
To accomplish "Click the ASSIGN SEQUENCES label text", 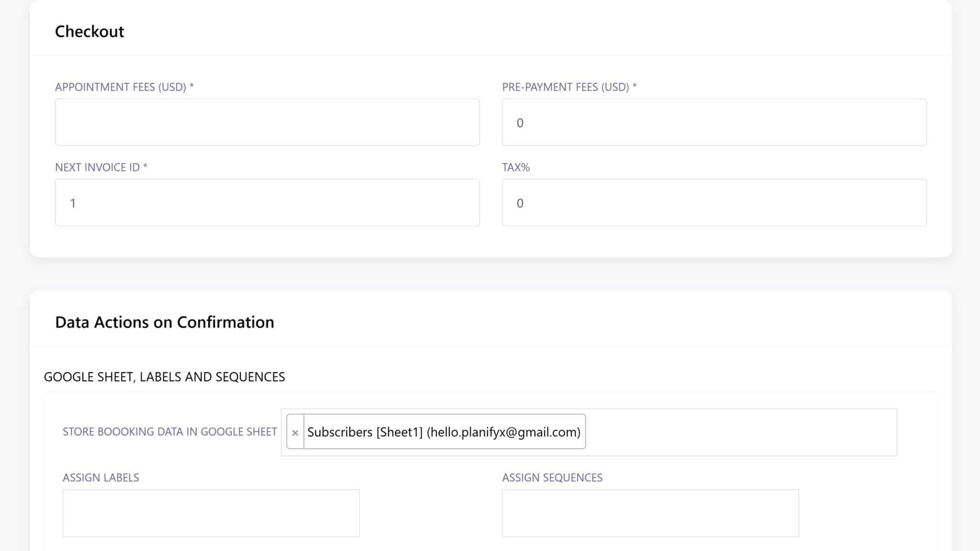I will [x=552, y=477].
